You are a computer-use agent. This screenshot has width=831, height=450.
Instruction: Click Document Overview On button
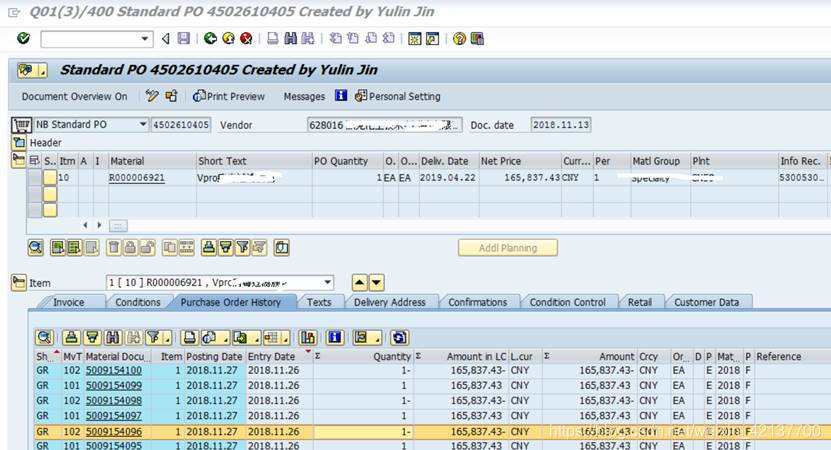tap(74, 96)
